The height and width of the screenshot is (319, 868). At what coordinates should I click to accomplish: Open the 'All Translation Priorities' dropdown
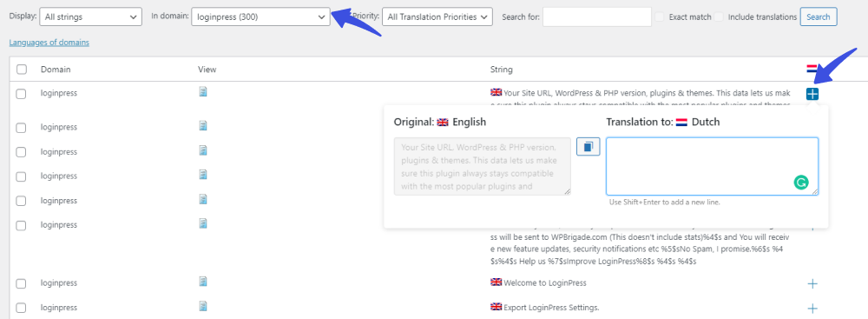(x=437, y=17)
